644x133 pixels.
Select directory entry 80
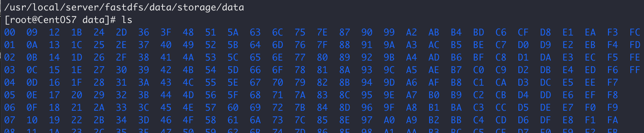tap(322, 57)
